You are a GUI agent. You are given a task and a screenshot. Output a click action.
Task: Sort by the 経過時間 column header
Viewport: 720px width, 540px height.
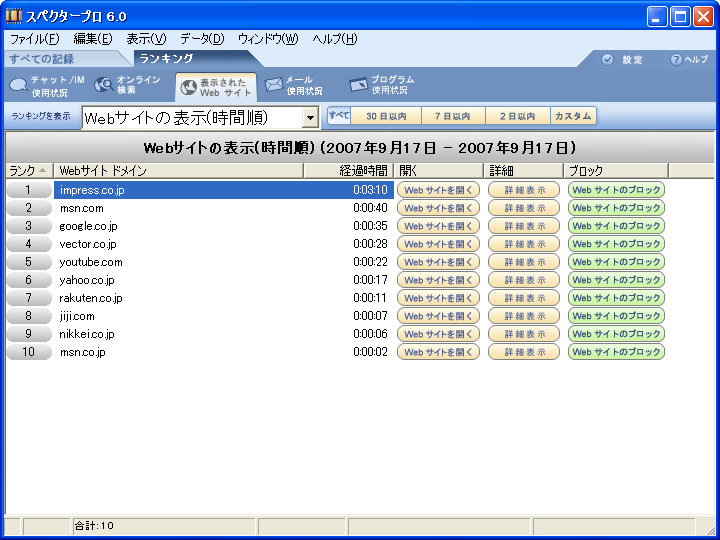click(349, 171)
